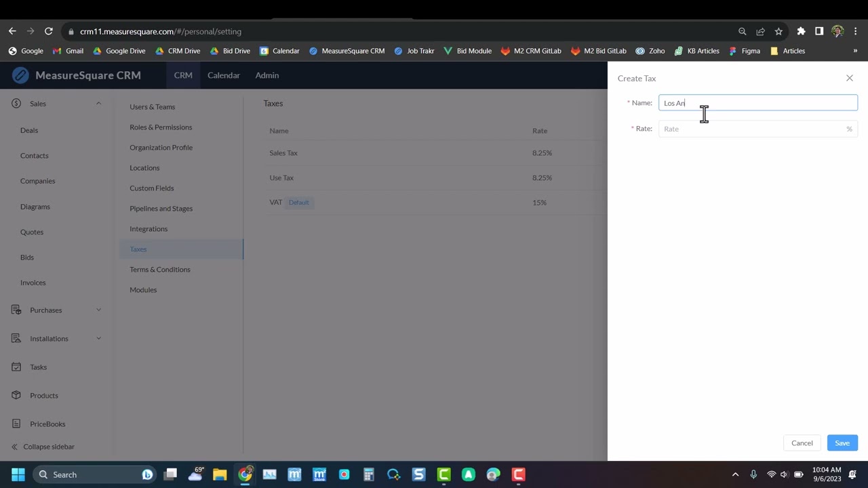Screen dimensions: 868x488
Task: Open Invoices in the sidebar
Action: coord(33,283)
